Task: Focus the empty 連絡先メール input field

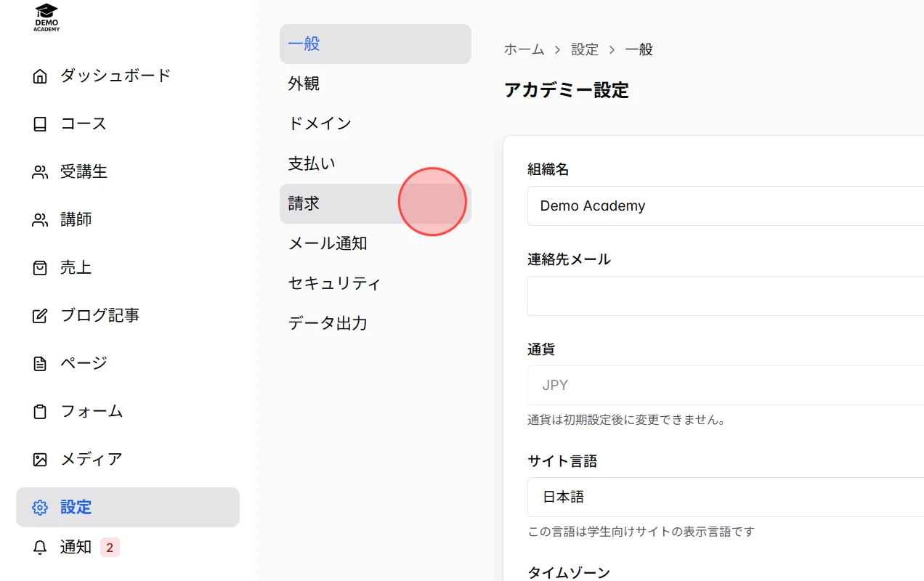Action: (726, 296)
